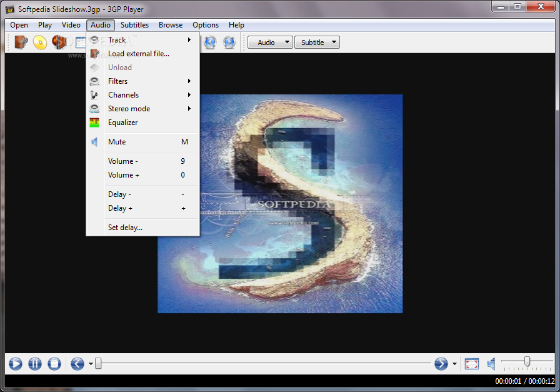Close the 3GP Player window
The width and height of the screenshot is (560, 392).
pyautogui.click(x=541, y=7)
